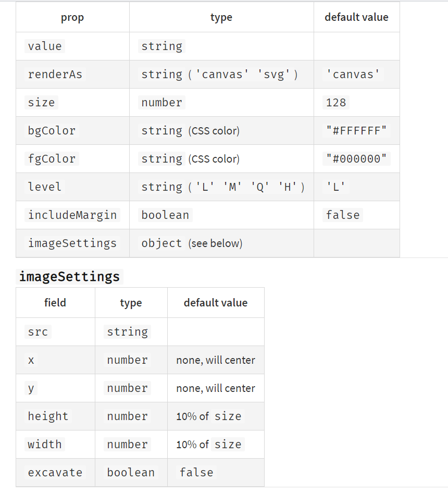Image resolution: width=448 pixels, height=492 pixels.
Task: Click the 'bgColor' prop name
Action: click(x=52, y=130)
